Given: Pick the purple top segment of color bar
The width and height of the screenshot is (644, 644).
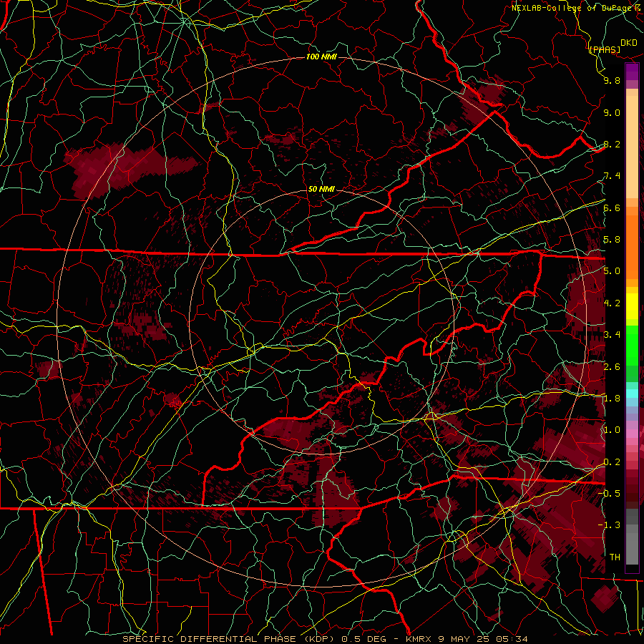Looking at the screenshot, I should (632, 72).
